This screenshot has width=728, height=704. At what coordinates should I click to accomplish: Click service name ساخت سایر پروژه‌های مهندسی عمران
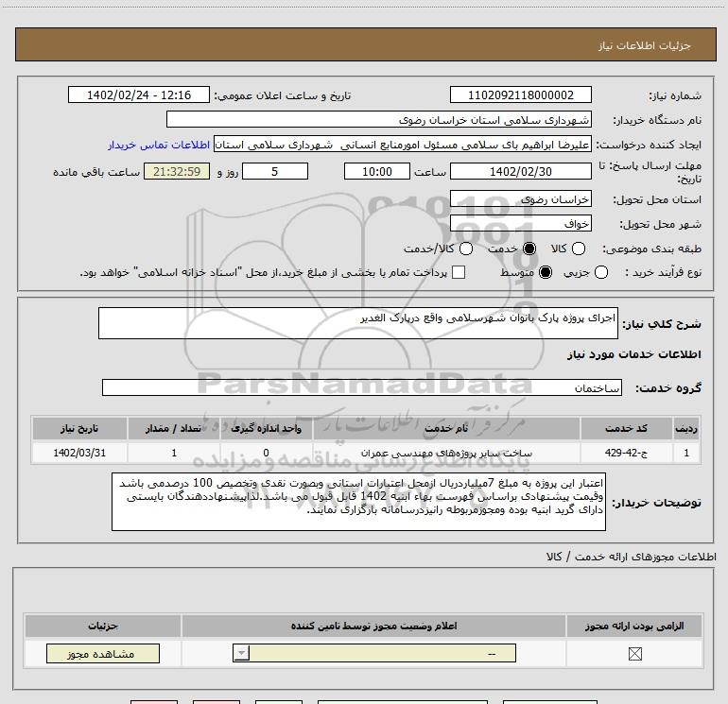coord(446,453)
